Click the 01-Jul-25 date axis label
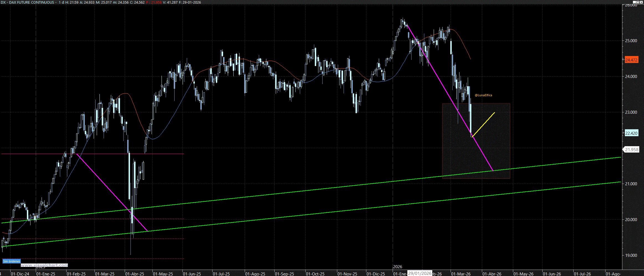Screen dimensions: 644x276 [x=222, y=274]
